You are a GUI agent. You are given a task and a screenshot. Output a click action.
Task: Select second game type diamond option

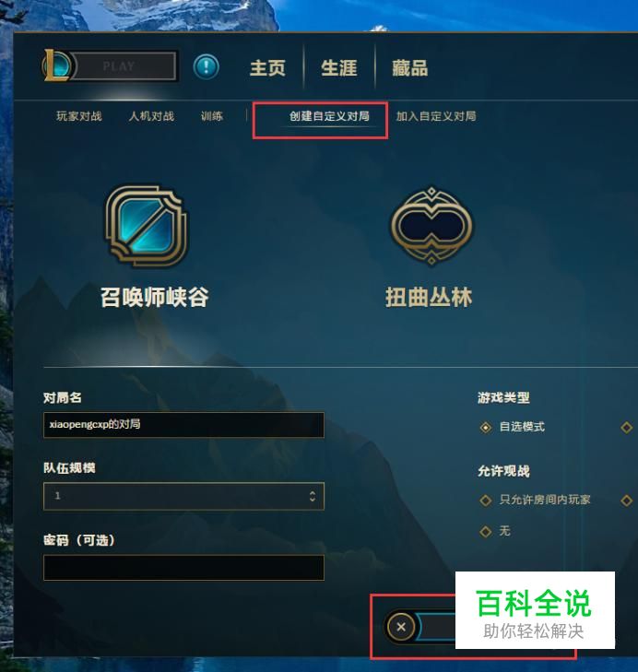point(626,428)
